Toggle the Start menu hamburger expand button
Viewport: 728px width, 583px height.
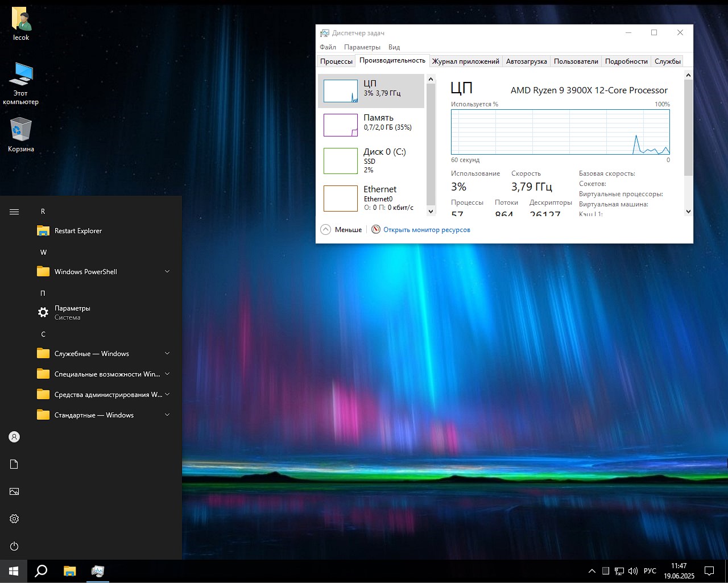point(14,212)
